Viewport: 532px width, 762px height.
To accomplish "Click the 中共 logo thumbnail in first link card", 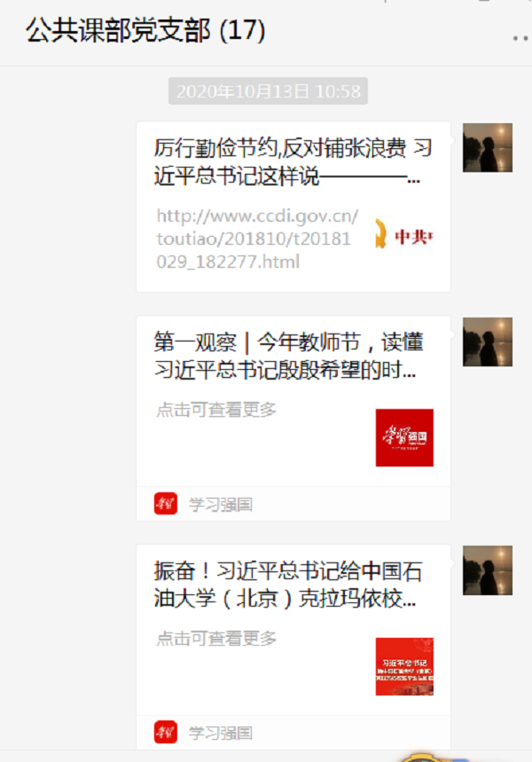I will pyautogui.click(x=404, y=235).
